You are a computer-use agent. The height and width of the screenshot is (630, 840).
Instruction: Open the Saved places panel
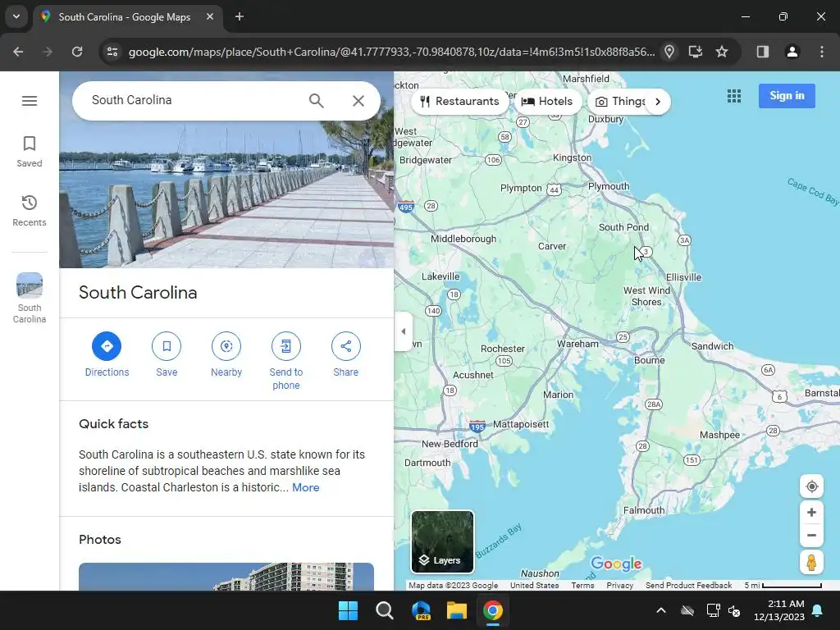click(x=29, y=151)
